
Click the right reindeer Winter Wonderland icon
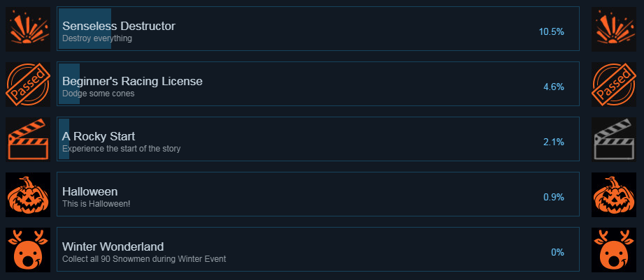[x=614, y=250]
